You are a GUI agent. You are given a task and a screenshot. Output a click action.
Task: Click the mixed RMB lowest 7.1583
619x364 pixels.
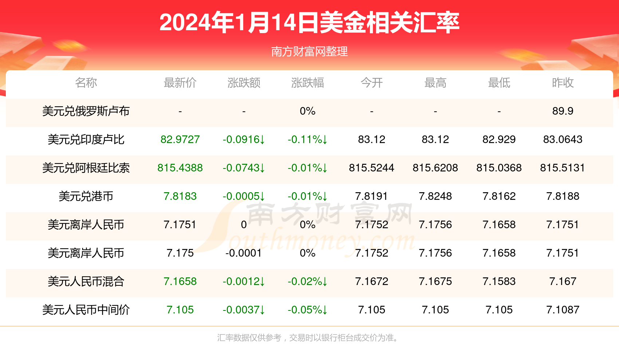coord(499,281)
